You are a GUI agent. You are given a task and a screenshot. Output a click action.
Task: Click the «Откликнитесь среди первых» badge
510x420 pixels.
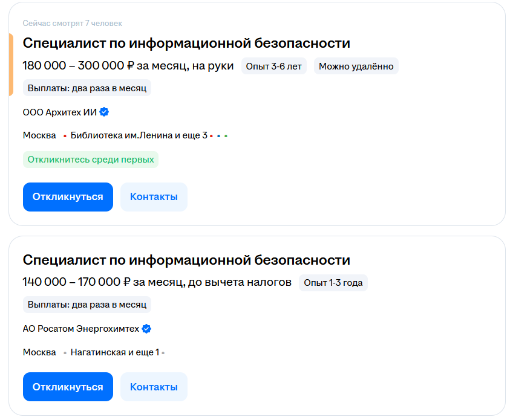[91, 160]
